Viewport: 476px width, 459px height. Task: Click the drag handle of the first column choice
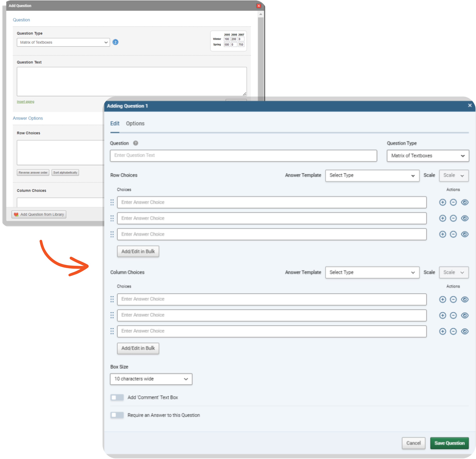click(112, 300)
